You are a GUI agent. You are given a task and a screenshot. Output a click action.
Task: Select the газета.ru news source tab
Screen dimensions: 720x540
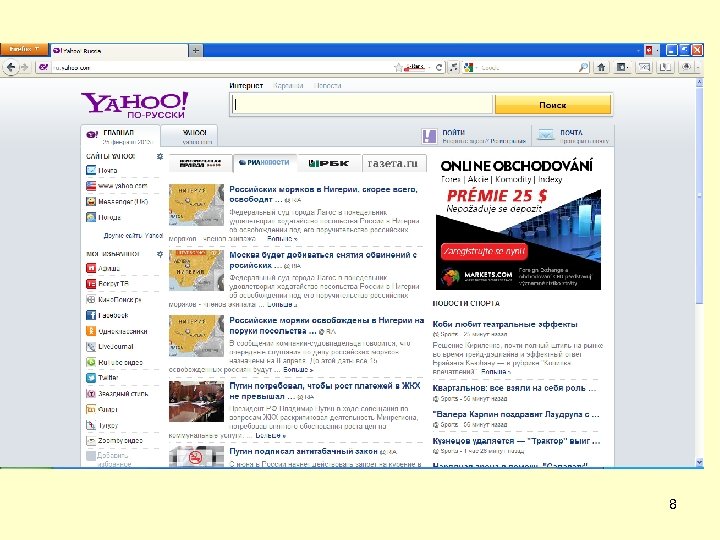pos(394,163)
